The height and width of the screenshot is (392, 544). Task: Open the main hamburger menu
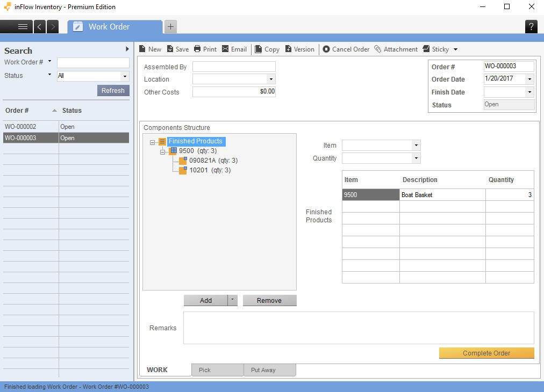(23, 26)
